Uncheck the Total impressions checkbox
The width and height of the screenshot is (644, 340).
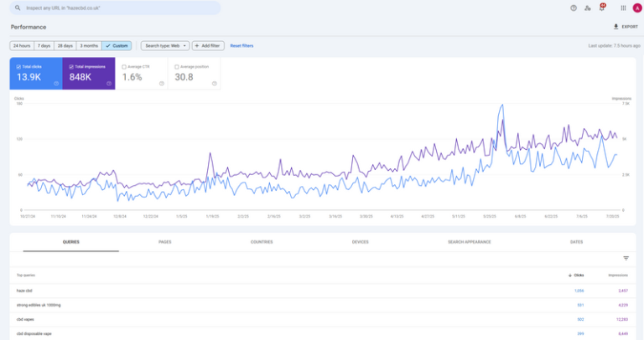click(71, 66)
